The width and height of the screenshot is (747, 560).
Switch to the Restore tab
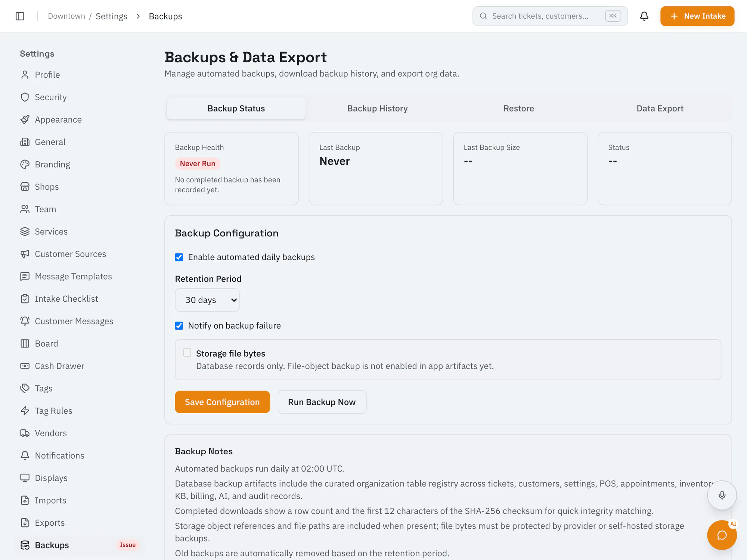click(x=519, y=108)
